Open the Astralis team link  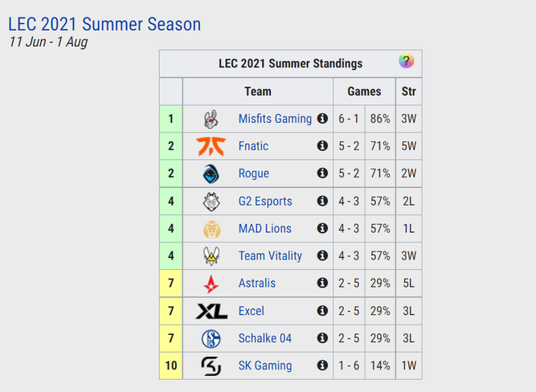[256, 283]
